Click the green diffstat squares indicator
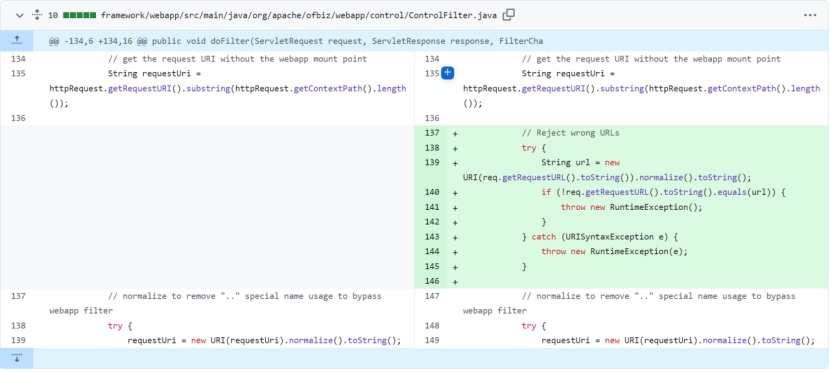Viewport: 830px width, 372px height. [79, 15]
